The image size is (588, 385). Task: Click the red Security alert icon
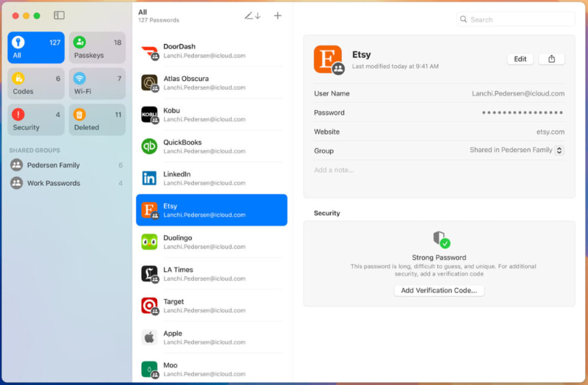pyautogui.click(x=18, y=114)
